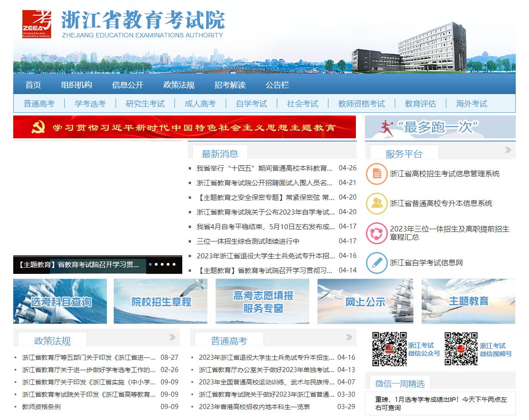This screenshot has height=420, width=529.
Task: Open the 选考科目查询 image button
Action: [x=60, y=301]
